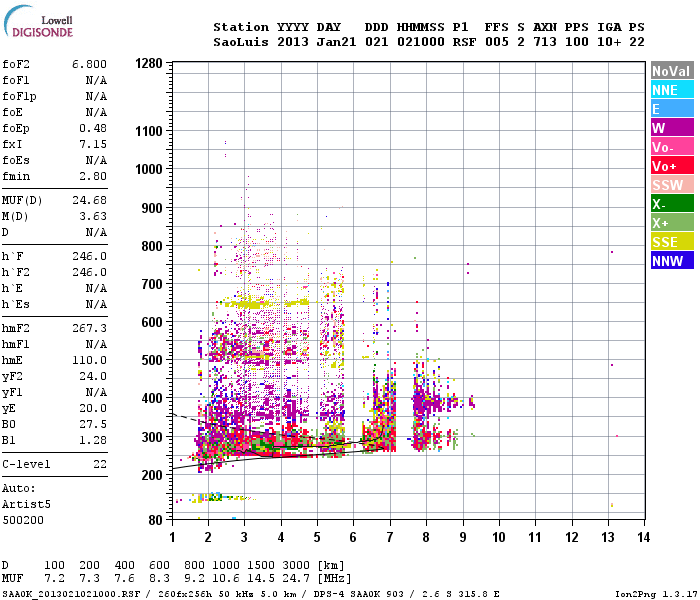Click the 713 AXN value in header

[x=545, y=42]
